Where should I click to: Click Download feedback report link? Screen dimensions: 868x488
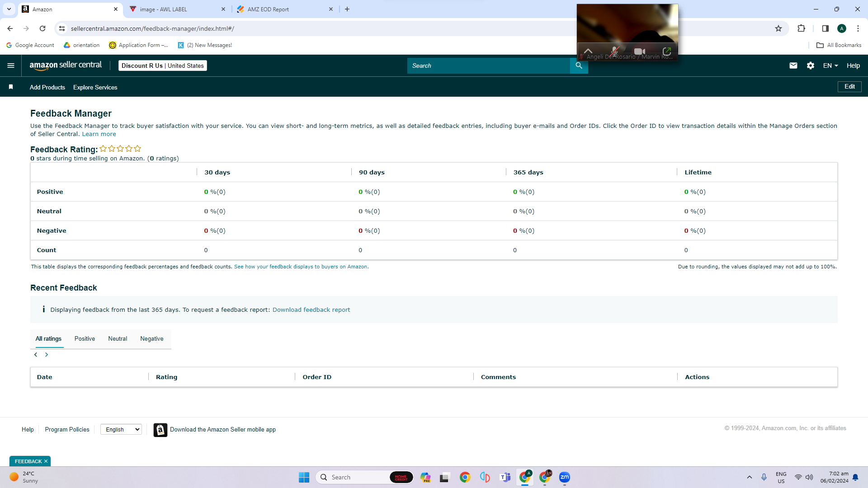(x=311, y=310)
